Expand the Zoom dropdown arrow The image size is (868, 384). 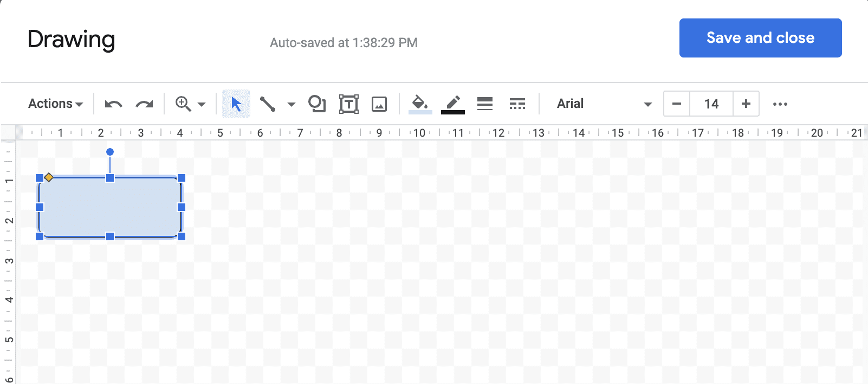coord(202,104)
